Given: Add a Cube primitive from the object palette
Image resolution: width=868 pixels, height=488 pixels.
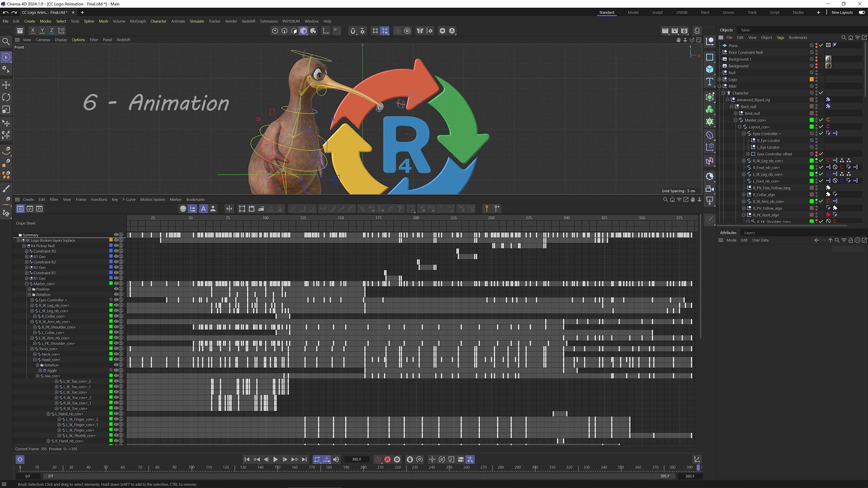Looking at the screenshot, I should [x=710, y=69].
